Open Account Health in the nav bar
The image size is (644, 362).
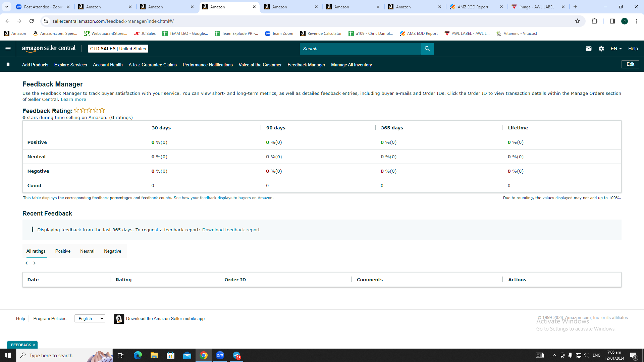click(108, 65)
